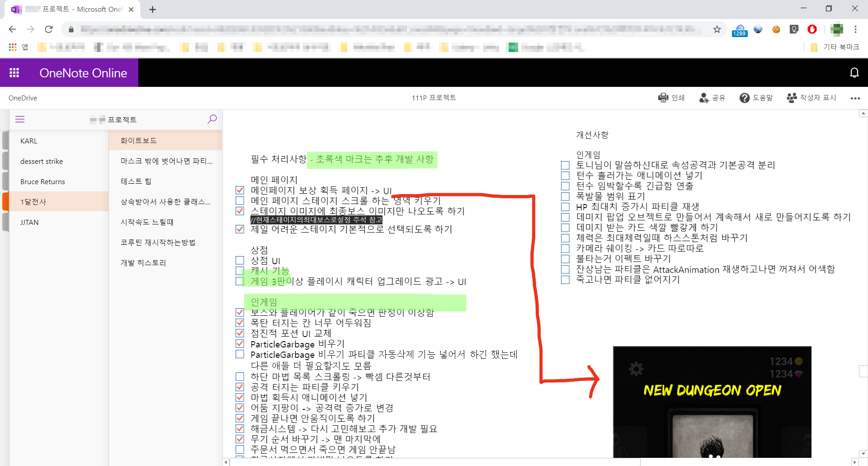Open the '코루틴 재시작하는방법' page

coord(165,243)
